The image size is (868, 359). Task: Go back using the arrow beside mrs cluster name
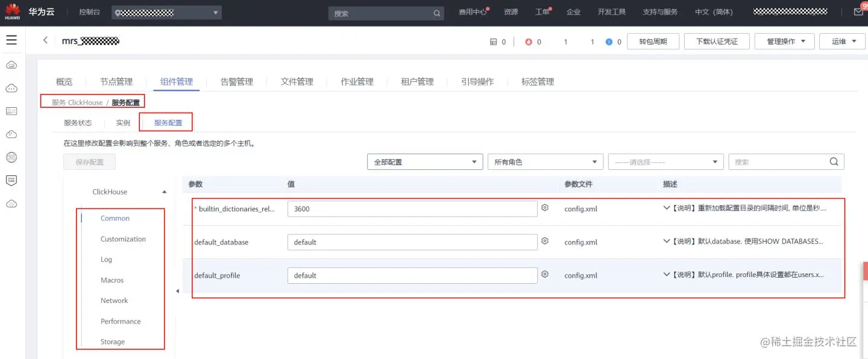point(45,40)
